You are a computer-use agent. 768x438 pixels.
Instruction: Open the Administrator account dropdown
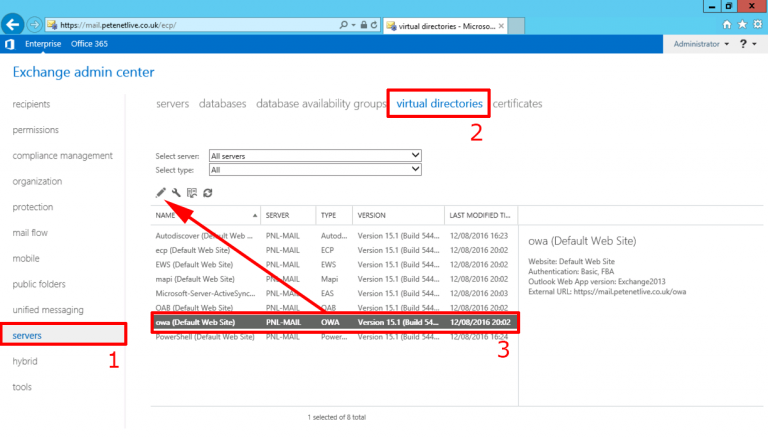[701, 44]
